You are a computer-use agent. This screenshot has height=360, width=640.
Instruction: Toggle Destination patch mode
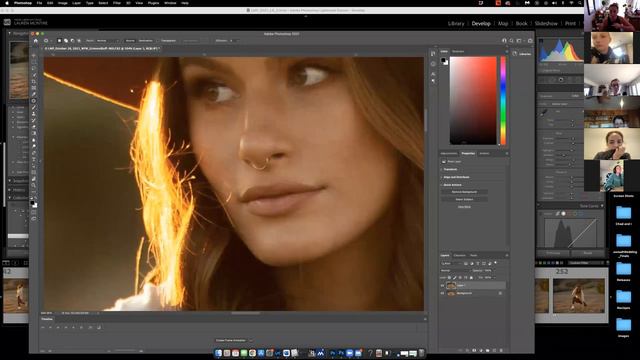click(x=146, y=41)
